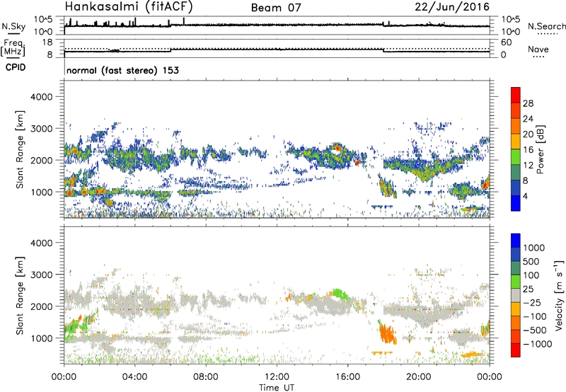Click the 4000 tick of the power panel
566x392 pixels.
[x=42, y=97]
